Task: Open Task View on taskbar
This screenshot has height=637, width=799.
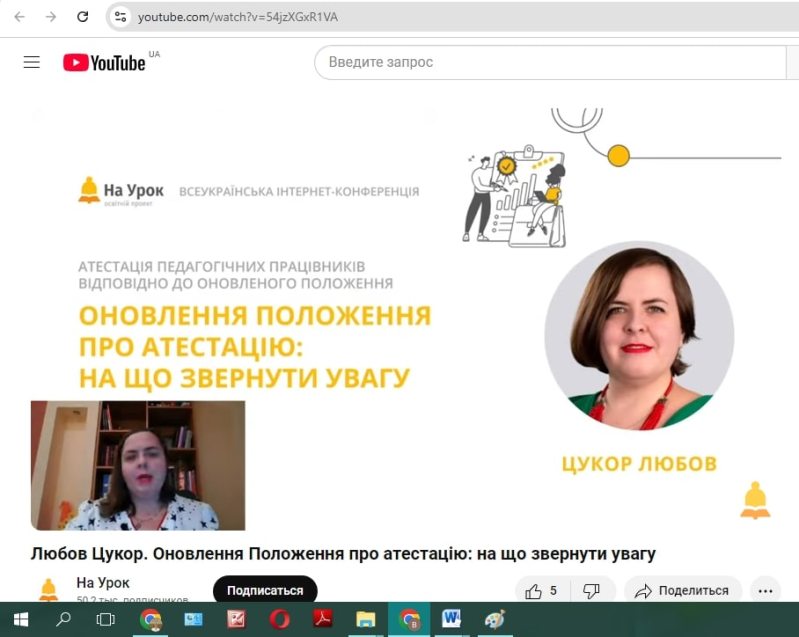Action: tap(105, 620)
